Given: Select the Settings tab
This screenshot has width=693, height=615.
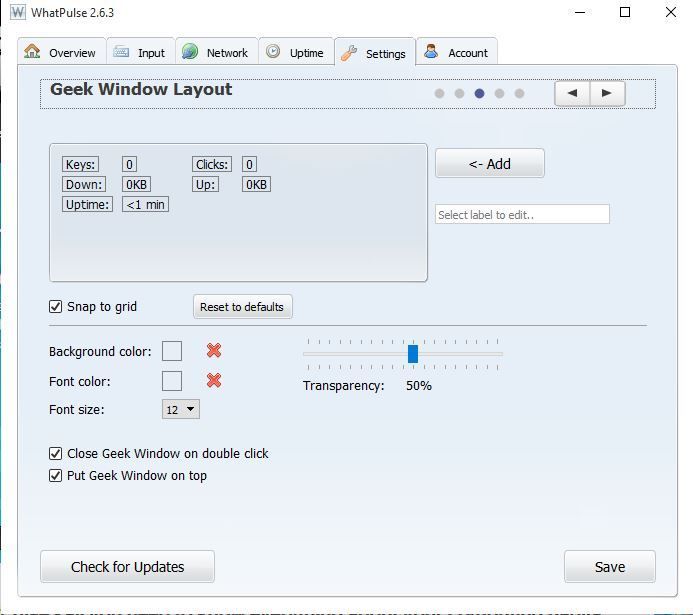Looking at the screenshot, I should [x=375, y=53].
